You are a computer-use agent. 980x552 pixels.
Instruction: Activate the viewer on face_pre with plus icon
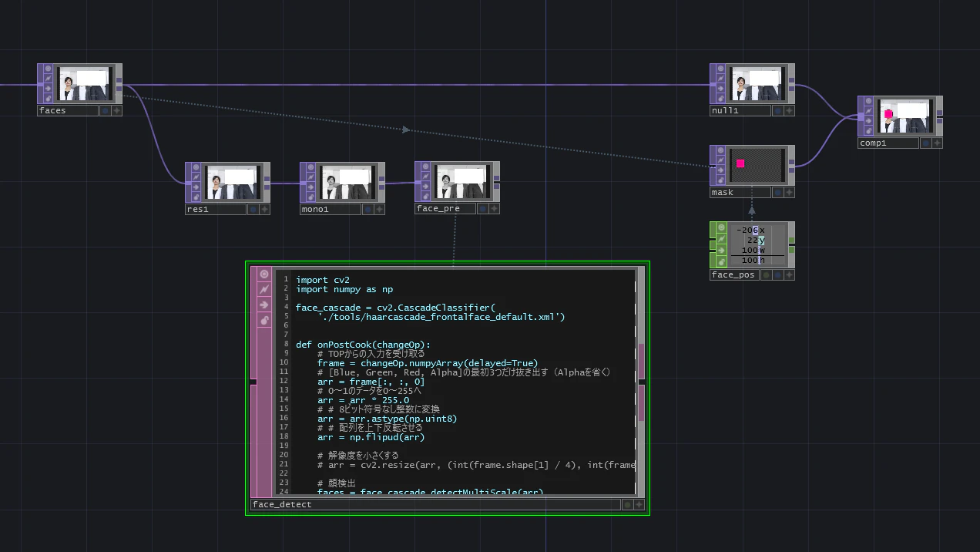click(494, 209)
